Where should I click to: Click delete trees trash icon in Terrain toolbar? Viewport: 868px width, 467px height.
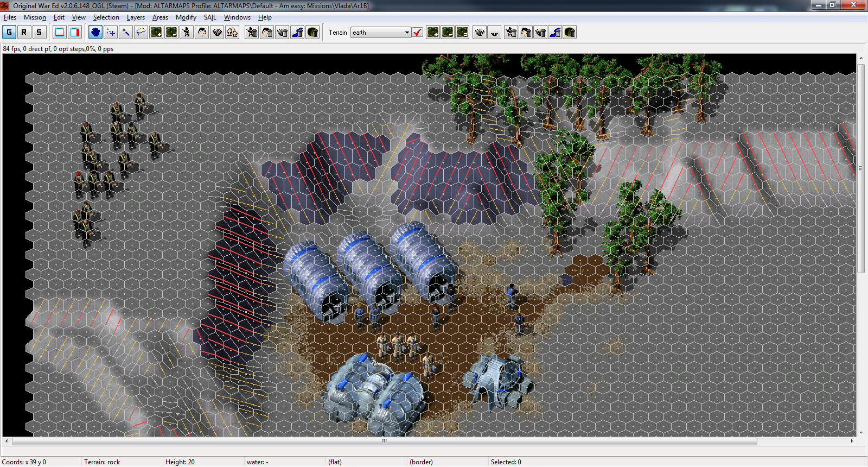526,32
